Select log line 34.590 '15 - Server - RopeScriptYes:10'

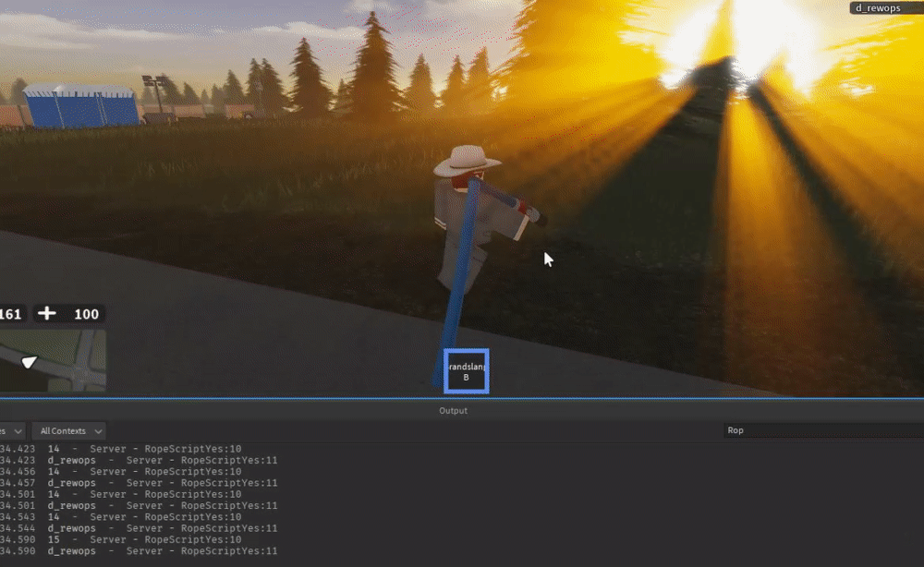click(x=121, y=539)
